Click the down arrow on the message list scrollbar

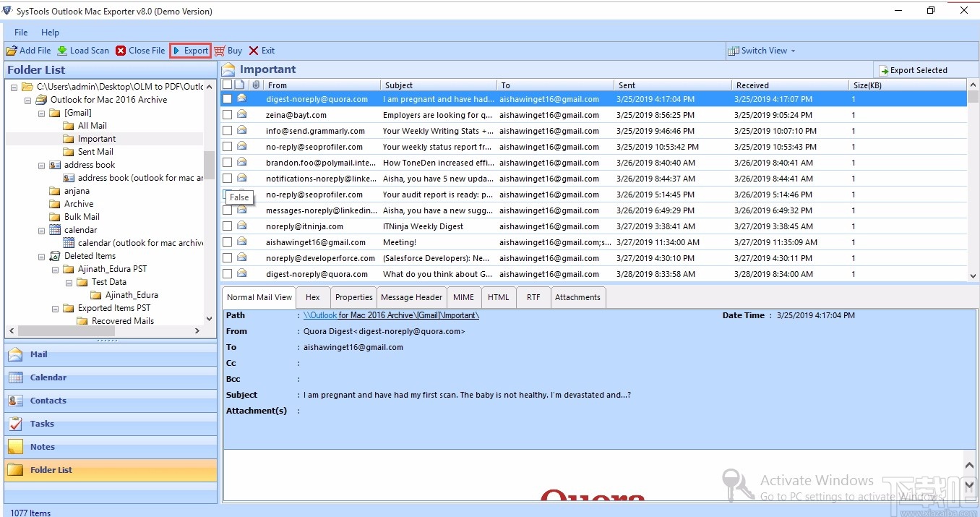[973, 275]
